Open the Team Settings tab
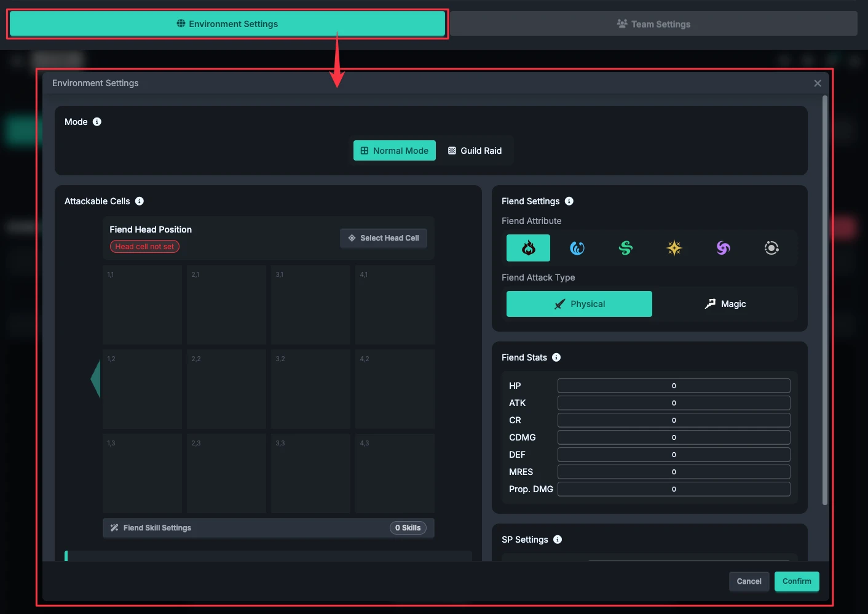Screen dimensions: 868x614 pos(653,24)
